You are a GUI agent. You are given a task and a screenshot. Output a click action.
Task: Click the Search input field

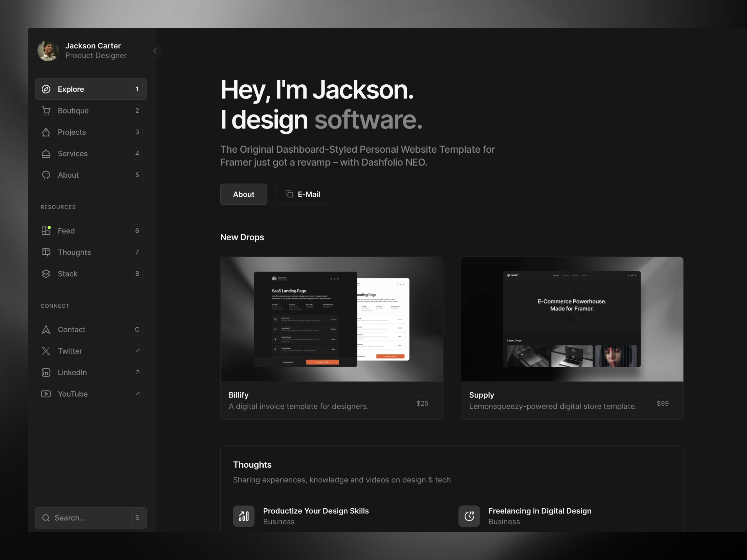(x=91, y=517)
